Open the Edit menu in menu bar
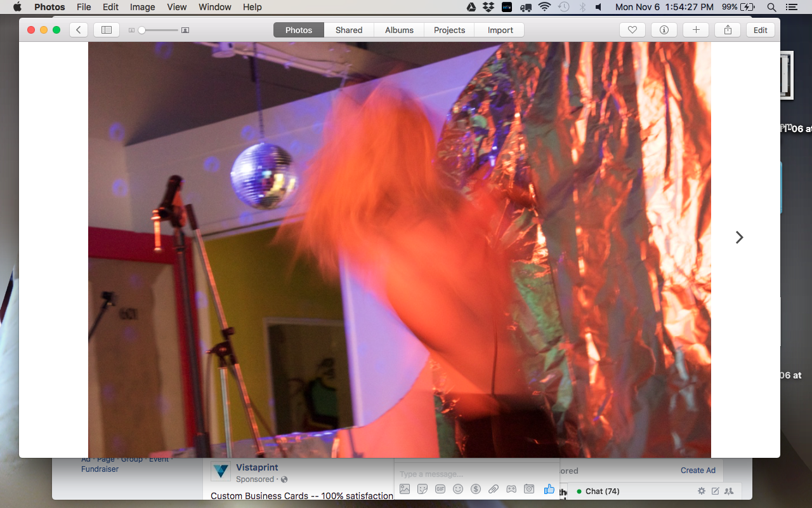Viewport: 812px width, 508px height. point(111,7)
